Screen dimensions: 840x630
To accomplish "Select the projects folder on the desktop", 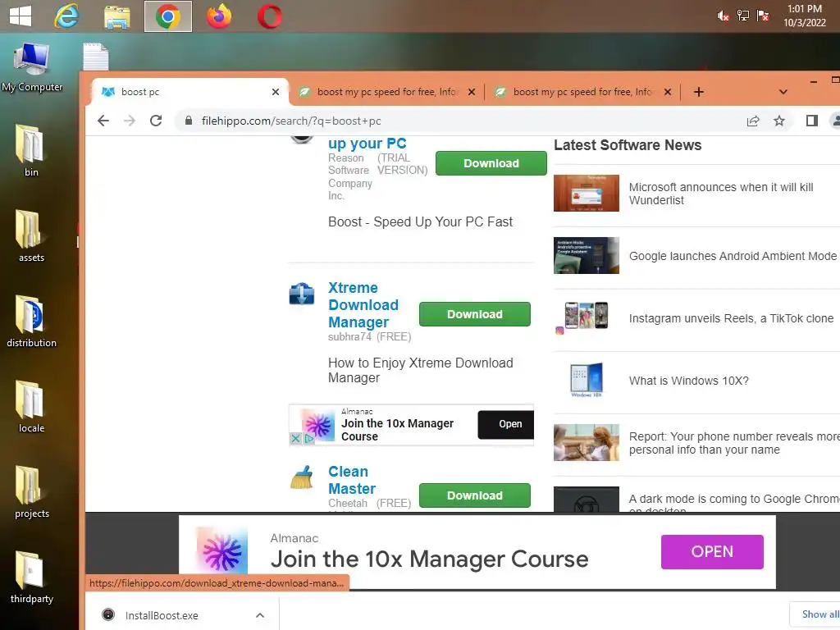I will (31, 491).
